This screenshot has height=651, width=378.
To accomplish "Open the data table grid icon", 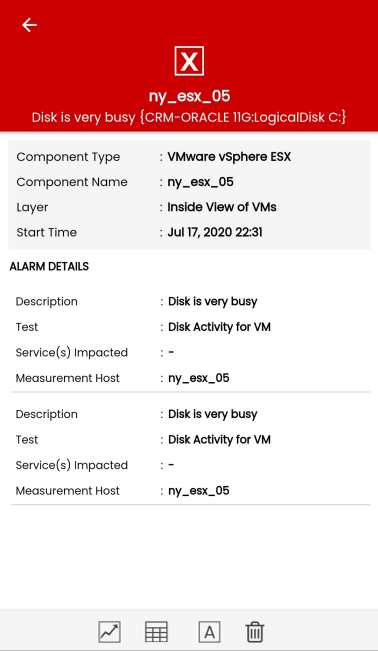I will point(156,632).
